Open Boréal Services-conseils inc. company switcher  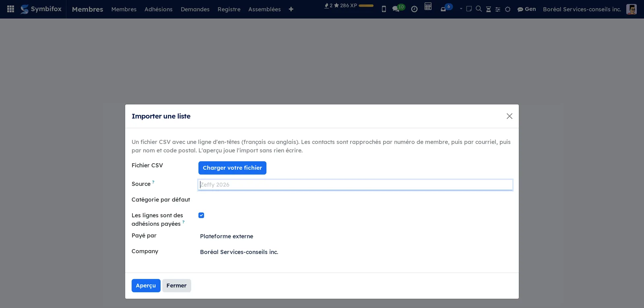pyautogui.click(x=582, y=9)
